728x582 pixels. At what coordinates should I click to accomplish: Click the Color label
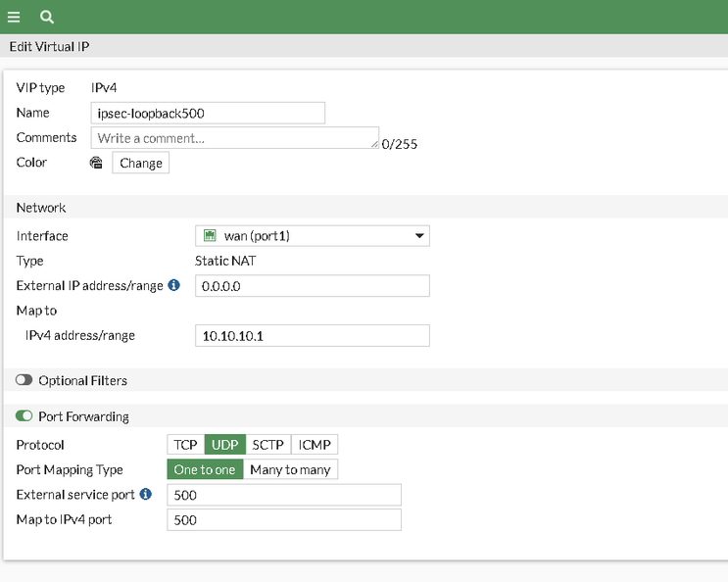[31, 163]
